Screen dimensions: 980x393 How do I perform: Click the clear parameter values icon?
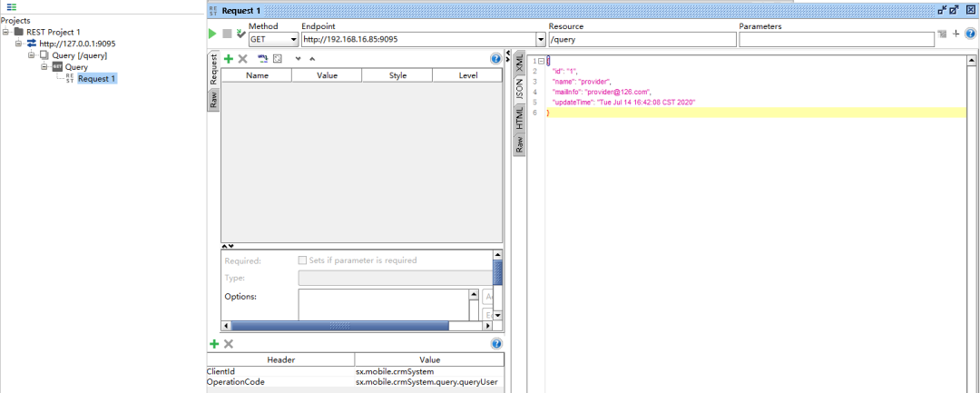click(278, 58)
